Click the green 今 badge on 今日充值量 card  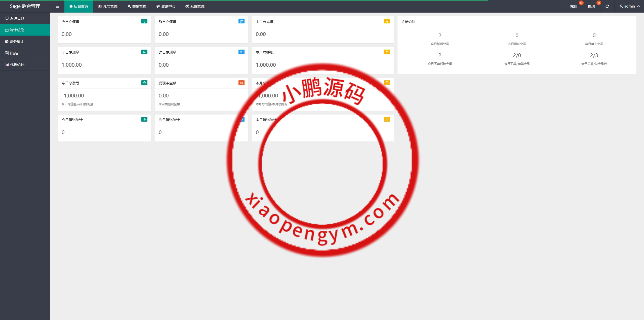(144, 21)
